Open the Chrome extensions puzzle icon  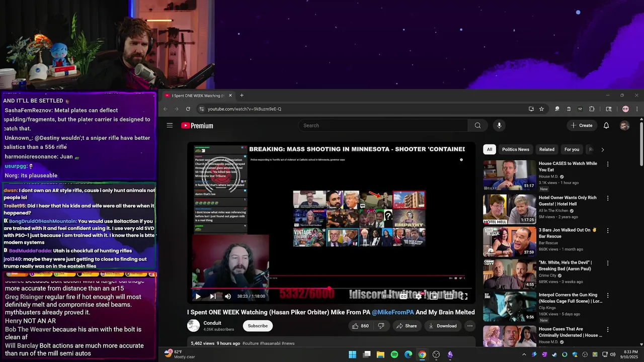(592, 109)
